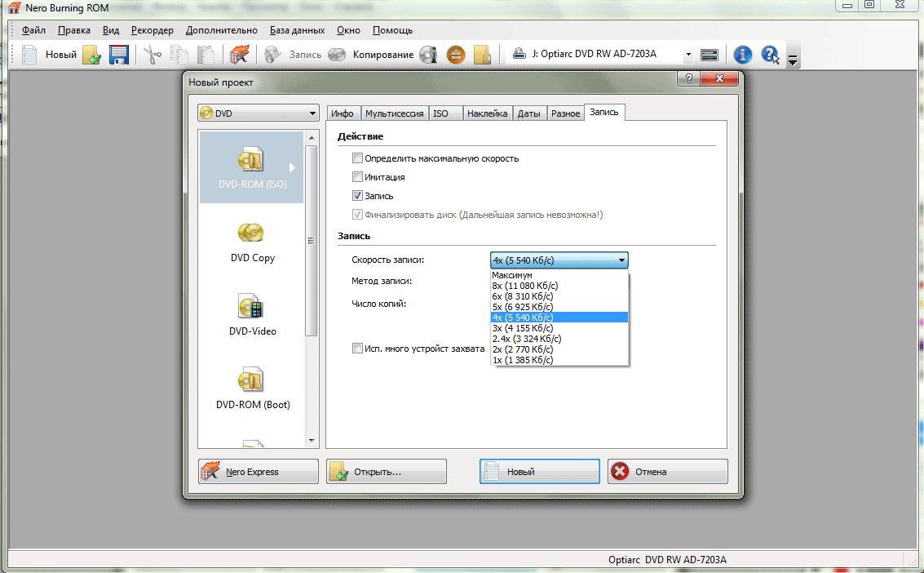Open the Окно menu
Image resolution: width=924 pixels, height=573 pixels.
tap(348, 30)
